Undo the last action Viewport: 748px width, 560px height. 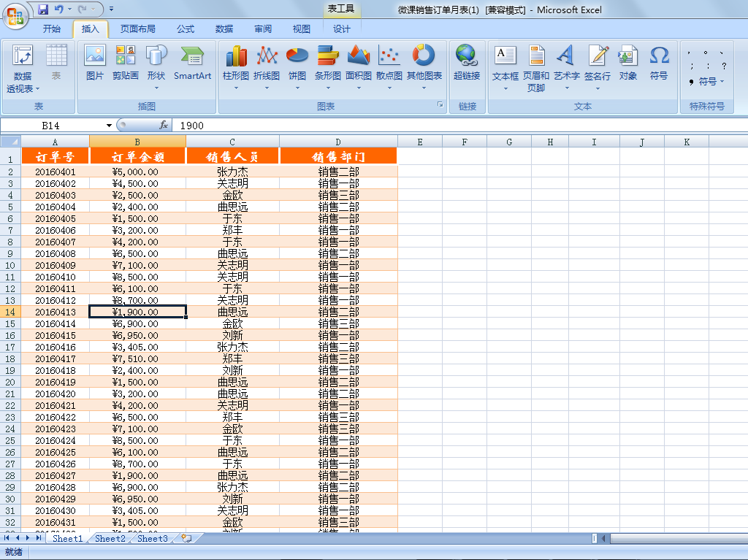(x=58, y=9)
